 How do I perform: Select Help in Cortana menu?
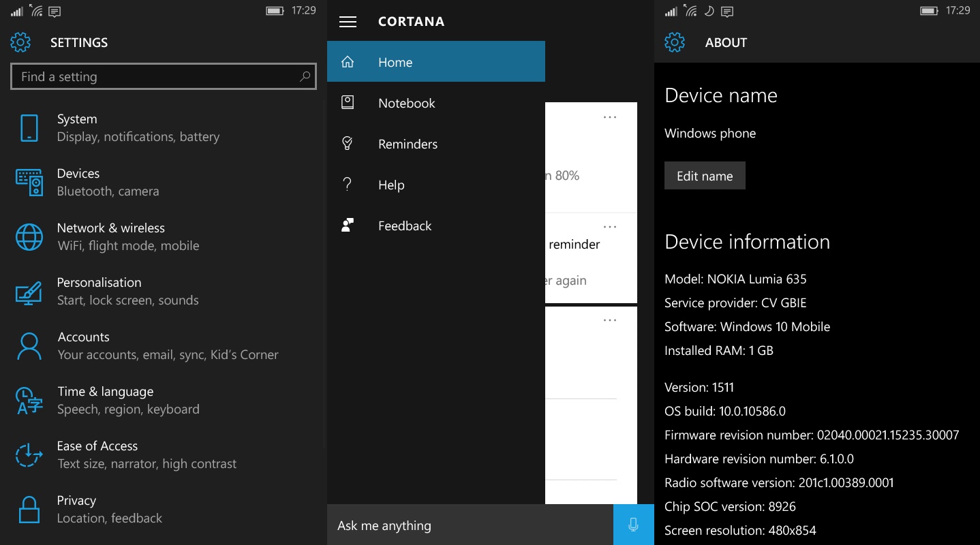436,185
